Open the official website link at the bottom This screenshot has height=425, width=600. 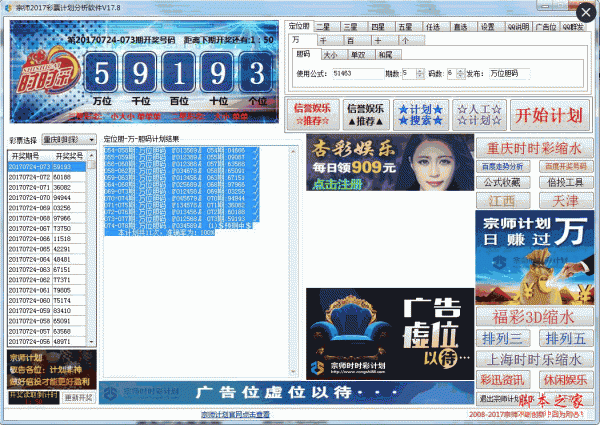click(235, 415)
